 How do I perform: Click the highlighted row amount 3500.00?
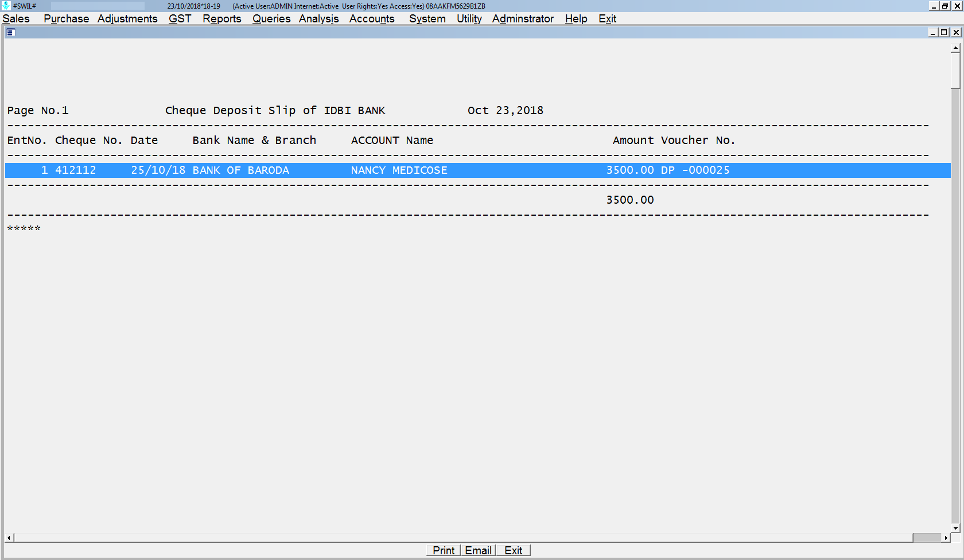tap(630, 170)
